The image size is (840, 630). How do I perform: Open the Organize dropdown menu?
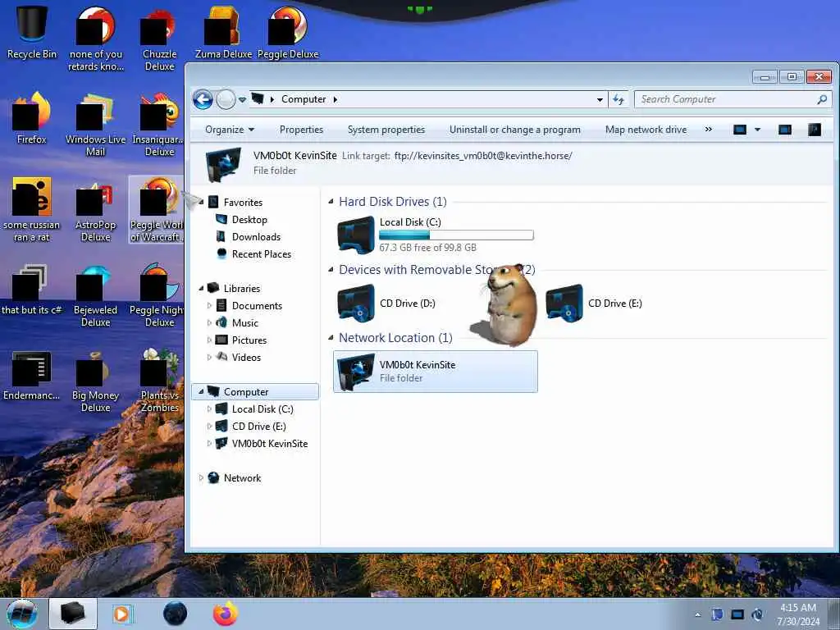point(230,130)
